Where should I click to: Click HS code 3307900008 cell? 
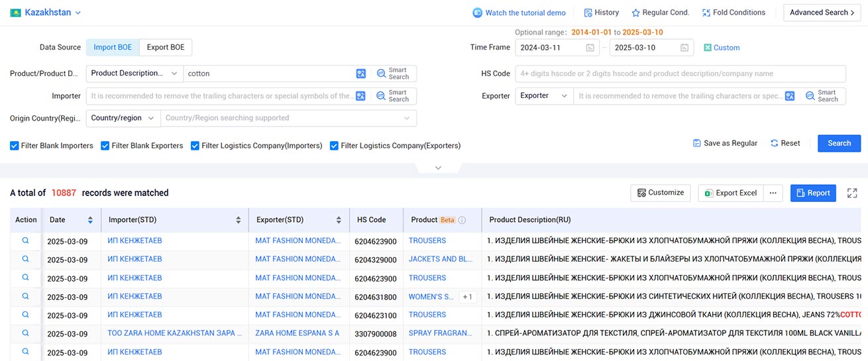click(x=376, y=334)
